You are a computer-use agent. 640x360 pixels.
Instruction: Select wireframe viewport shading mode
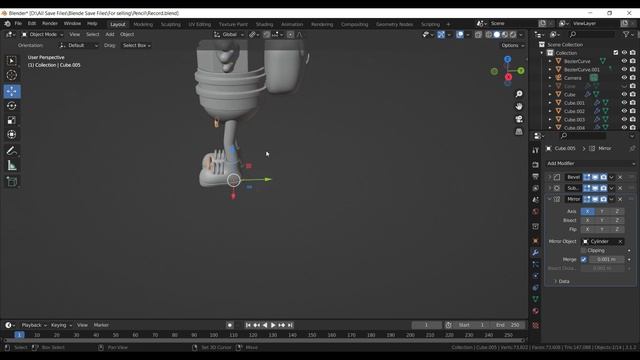click(x=489, y=35)
